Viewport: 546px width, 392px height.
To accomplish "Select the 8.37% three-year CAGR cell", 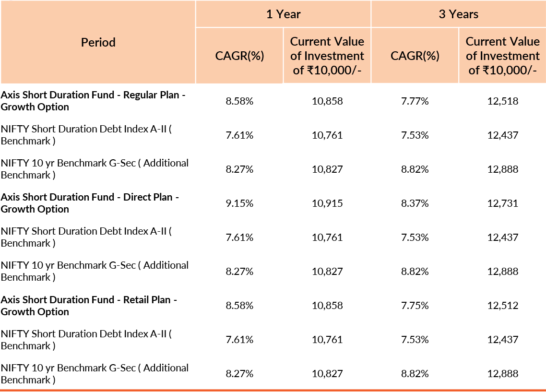I will coord(415,203).
